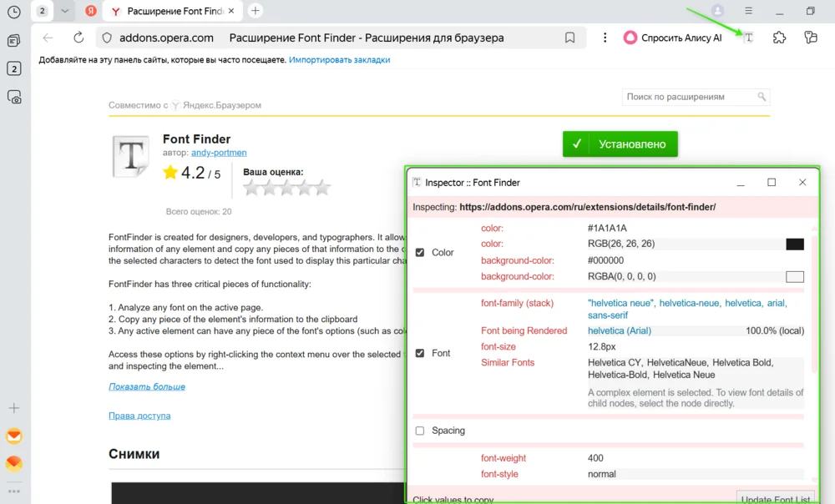Click the green Установлено button
Screen dimensions: 835x504
pos(620,144)
